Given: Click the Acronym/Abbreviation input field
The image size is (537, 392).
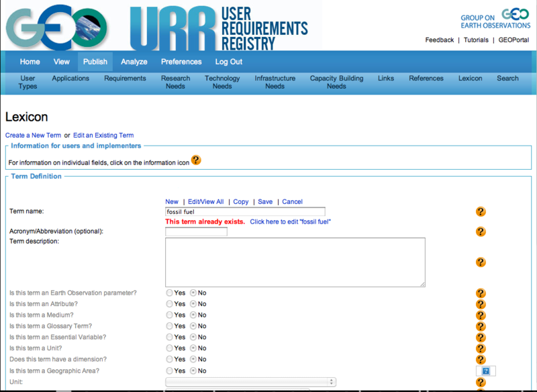Looking at the screenshot, I should (196, 232).
